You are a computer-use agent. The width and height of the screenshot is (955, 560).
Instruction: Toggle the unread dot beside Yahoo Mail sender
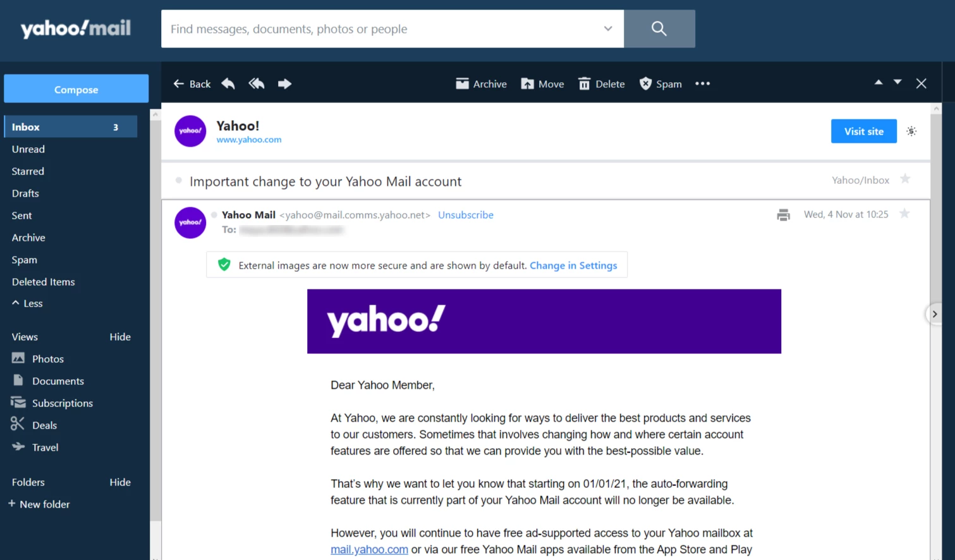click(x=214, y=214)
